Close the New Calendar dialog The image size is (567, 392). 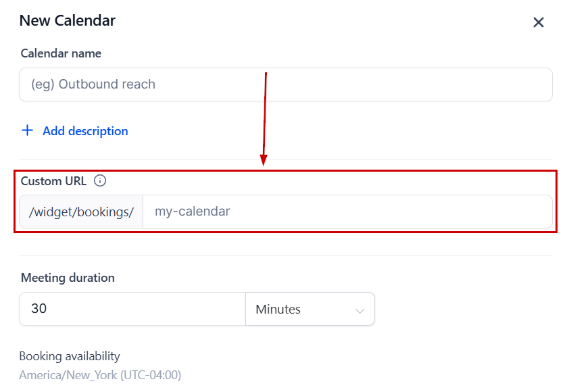click(538, 22)
